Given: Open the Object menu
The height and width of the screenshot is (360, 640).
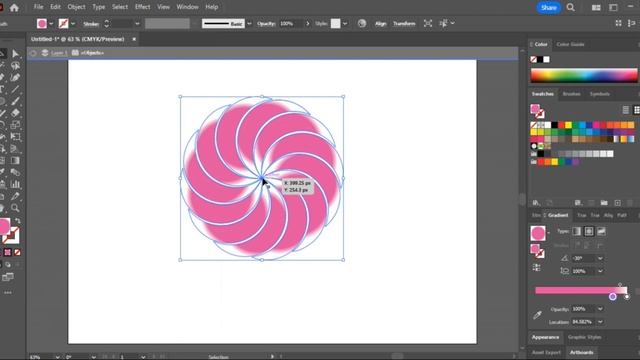Looking at the screenshot, I should tap(76, 7).
